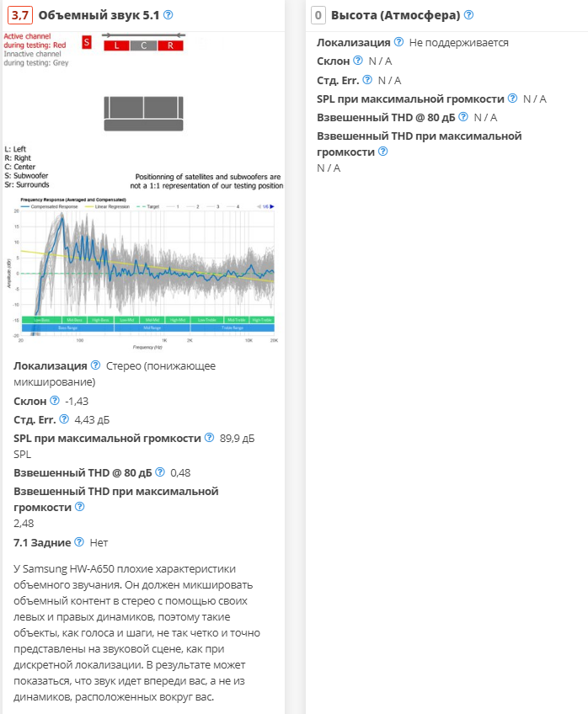
Task: Click help icon under left THD при максимальной громкости
Action: (80, 507)
